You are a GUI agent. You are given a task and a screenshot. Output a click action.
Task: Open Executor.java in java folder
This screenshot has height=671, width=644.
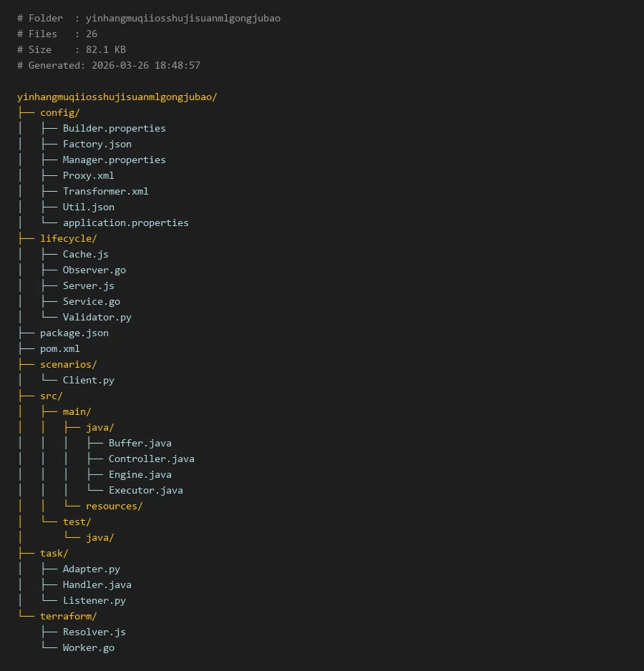point(145,490)
